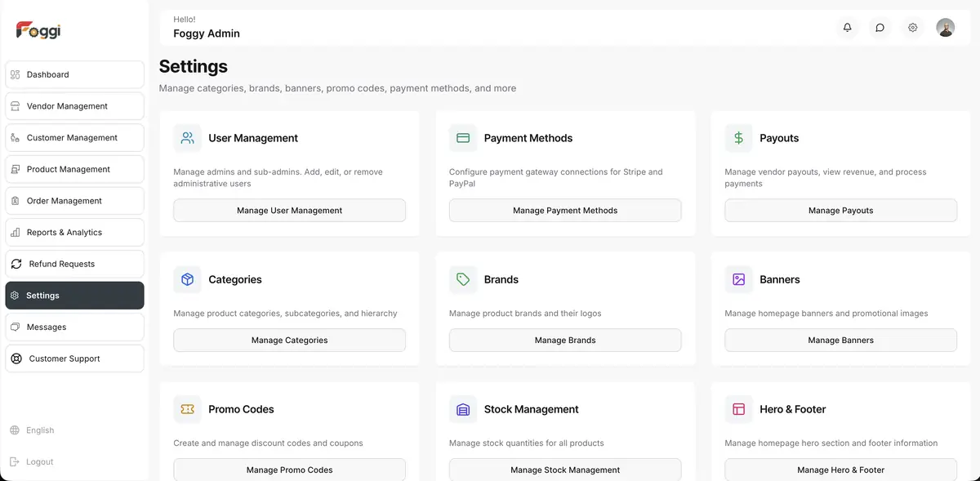The width and height of the screenshot is (980, 481).
Task: Click 'Create and manage discount codes' description
Action: pyautogui.click(x=268, y=443)
